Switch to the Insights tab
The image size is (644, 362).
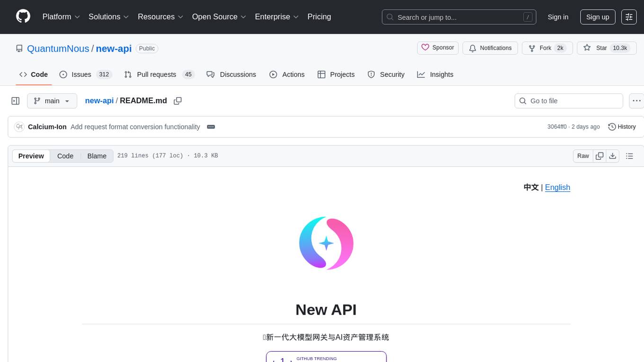[435, 74]
